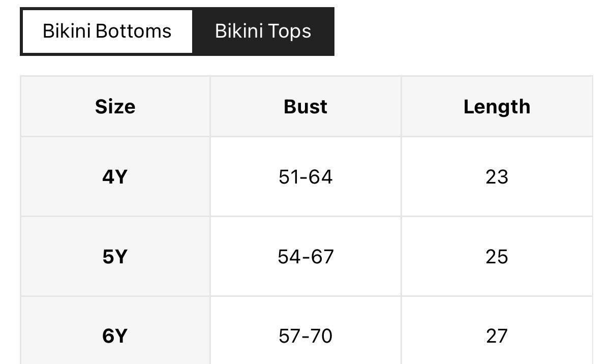
Task: Click the 51-64 bust measurement
Action: point(305,177)
